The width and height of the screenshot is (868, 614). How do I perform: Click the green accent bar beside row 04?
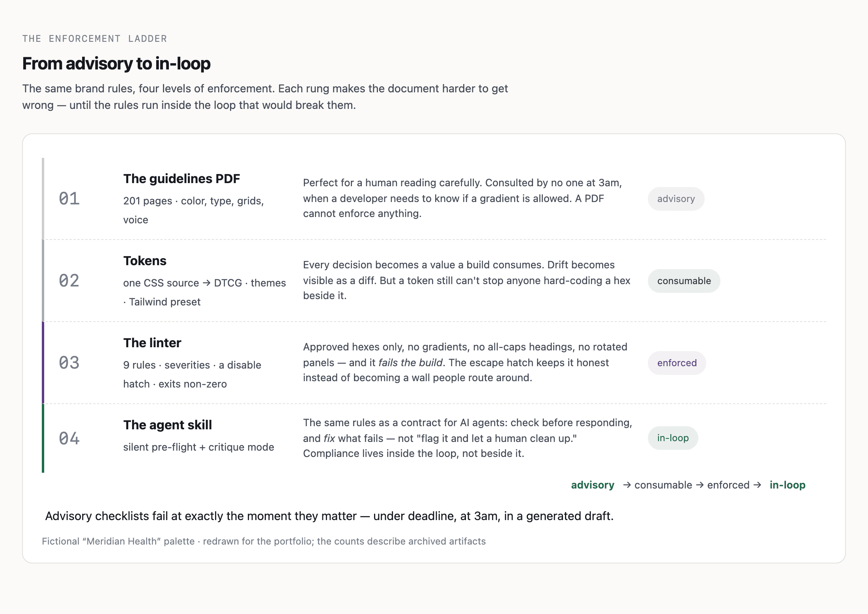[43, 438]
